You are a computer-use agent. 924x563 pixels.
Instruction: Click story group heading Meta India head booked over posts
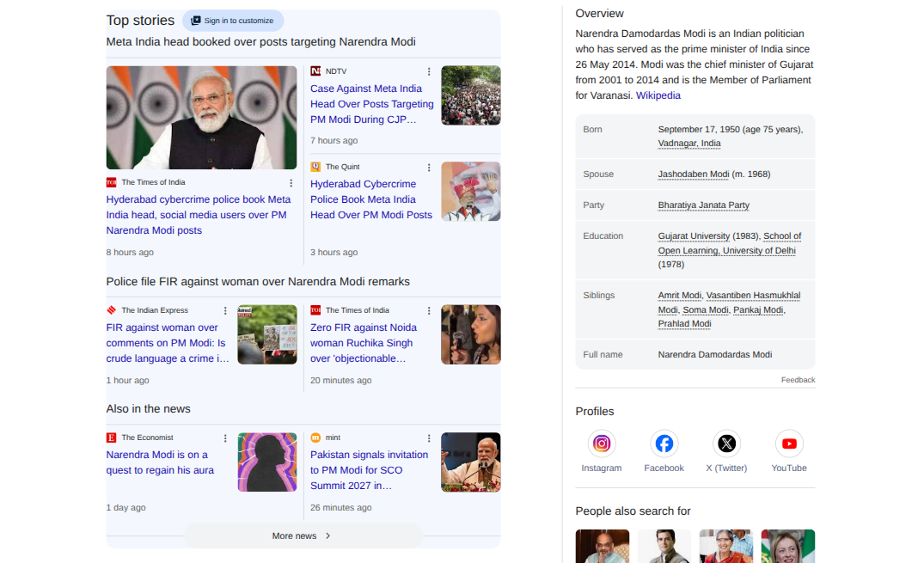pos(261,42)
